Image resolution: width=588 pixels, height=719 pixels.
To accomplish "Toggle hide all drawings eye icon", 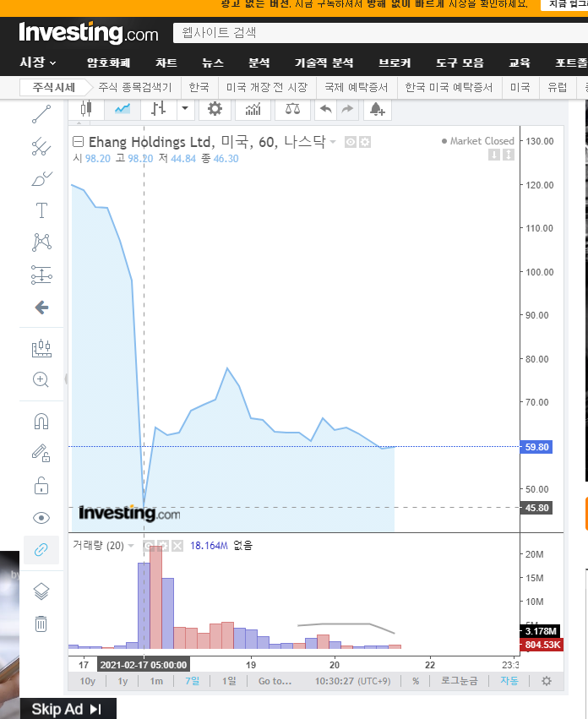I will pos(41,518).
